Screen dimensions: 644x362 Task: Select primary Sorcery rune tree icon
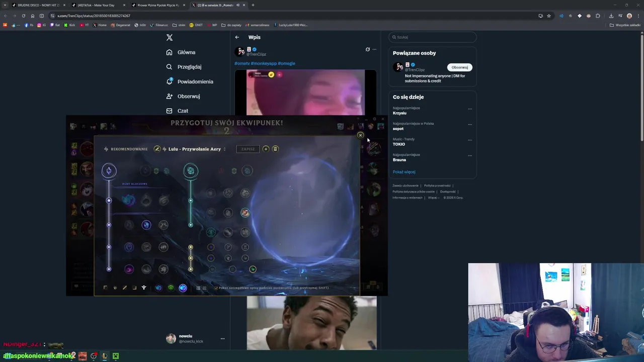click(109, 171)
